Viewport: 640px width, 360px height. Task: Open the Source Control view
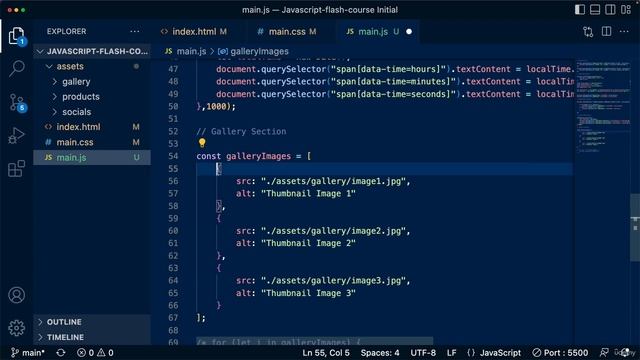[x=17, y=102]
